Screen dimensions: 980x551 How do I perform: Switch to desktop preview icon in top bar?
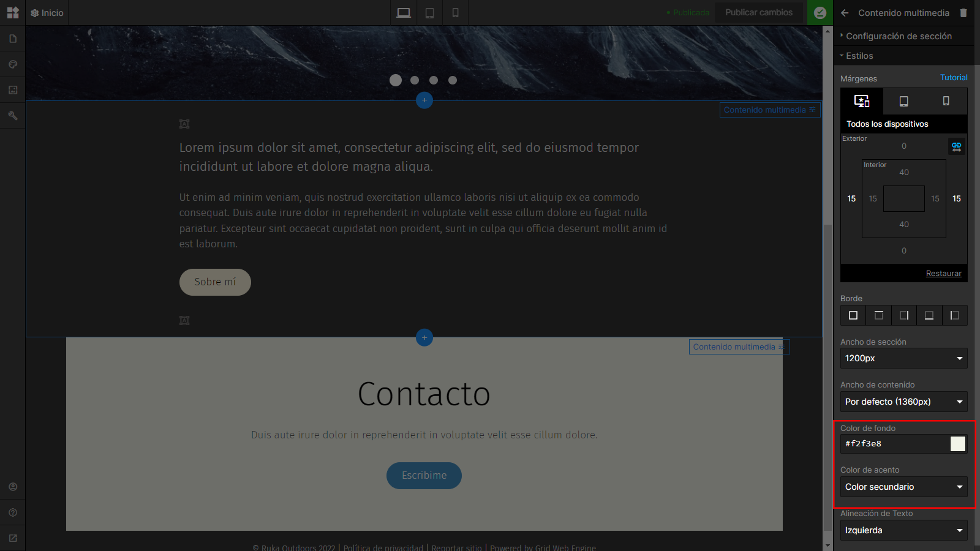(404, 13)
